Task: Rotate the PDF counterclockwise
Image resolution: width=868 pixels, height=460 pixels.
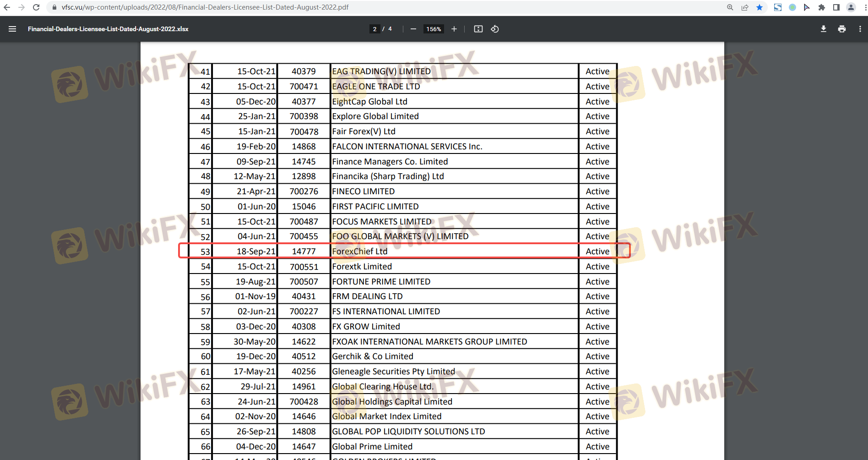Action: 495,29
